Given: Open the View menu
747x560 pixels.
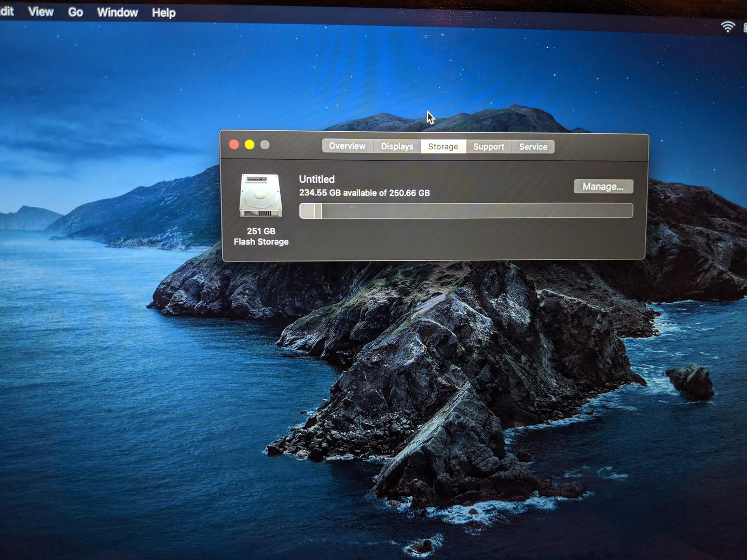Looking at the screenshot, I should coord(41,11).
